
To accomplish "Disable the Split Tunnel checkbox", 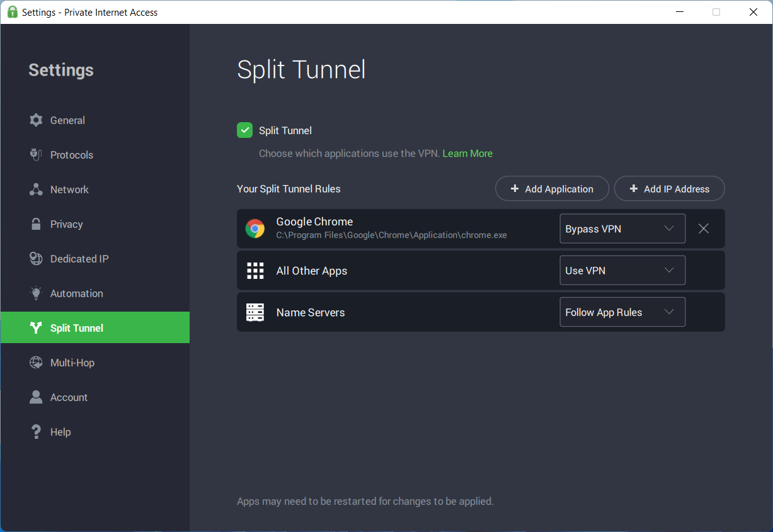I will [x=244, y=130].
